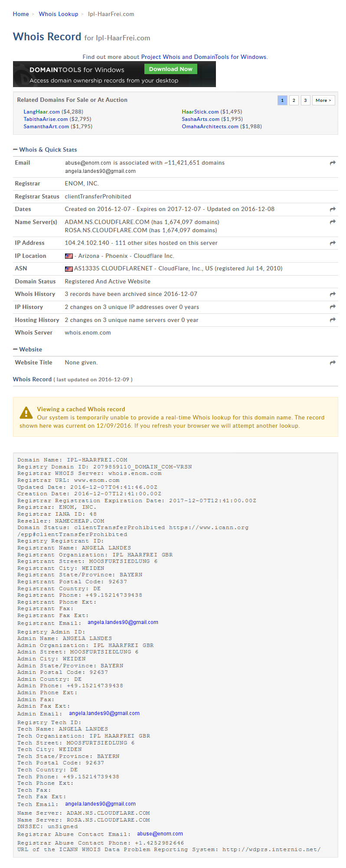Select page 1 of related domains

tap(282, 100)
